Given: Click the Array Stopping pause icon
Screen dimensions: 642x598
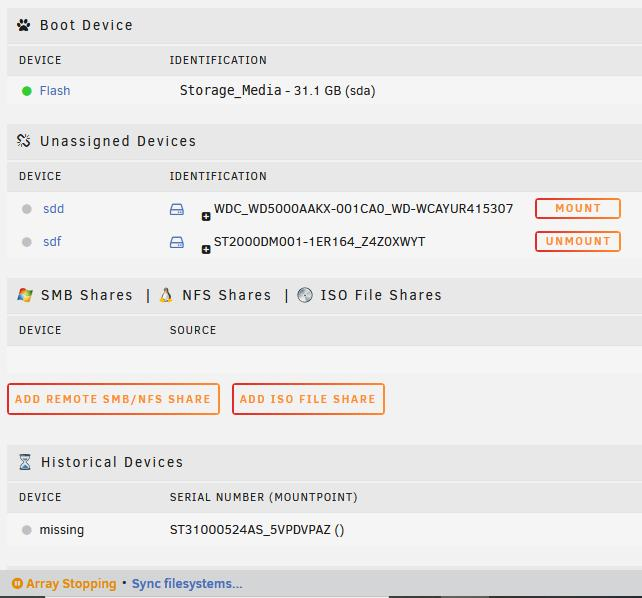Looking at the screenshot, I should click(x=17, y=583).
